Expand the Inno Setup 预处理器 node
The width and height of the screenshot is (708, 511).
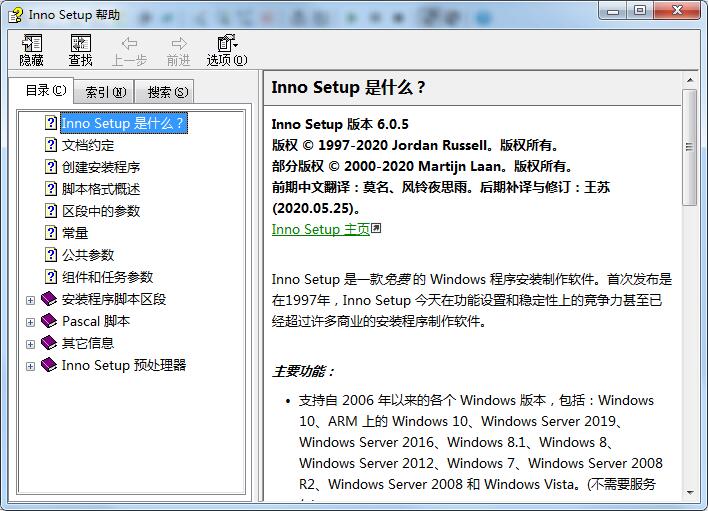click(30, 366)
